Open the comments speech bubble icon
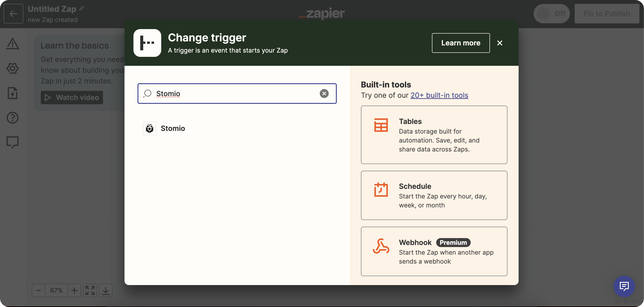644x307 pixels. coord(13,142)
